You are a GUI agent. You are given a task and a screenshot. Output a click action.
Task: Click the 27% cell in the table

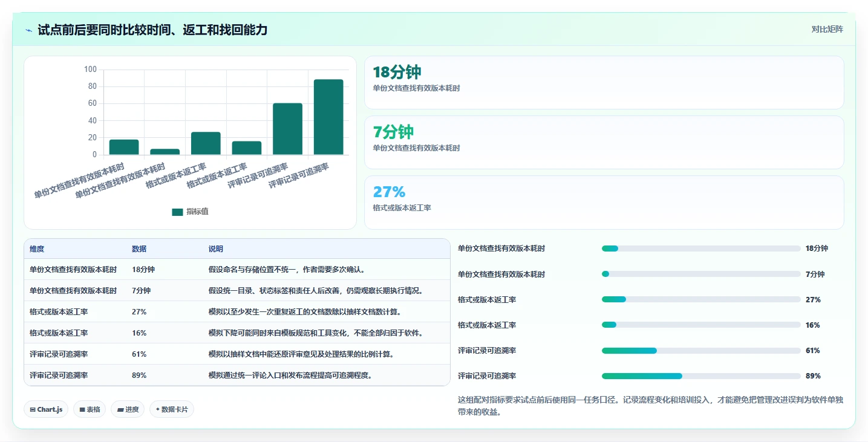point(139,312)
